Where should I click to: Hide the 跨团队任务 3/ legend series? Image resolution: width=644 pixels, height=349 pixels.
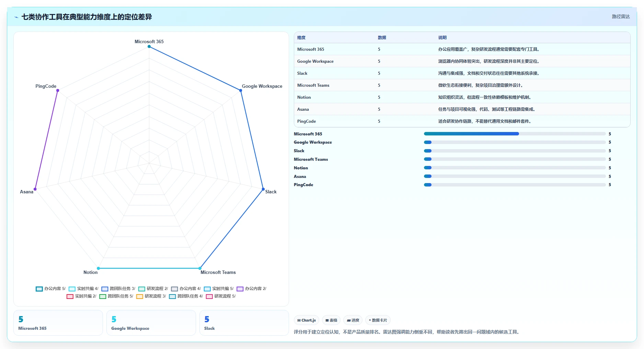tap(118, 289)
